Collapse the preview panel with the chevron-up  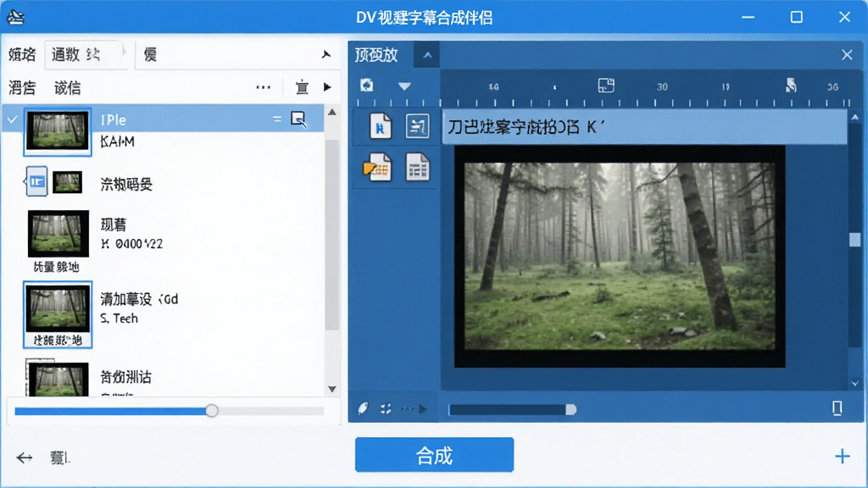pyautogui.click(x=427, y=55)
